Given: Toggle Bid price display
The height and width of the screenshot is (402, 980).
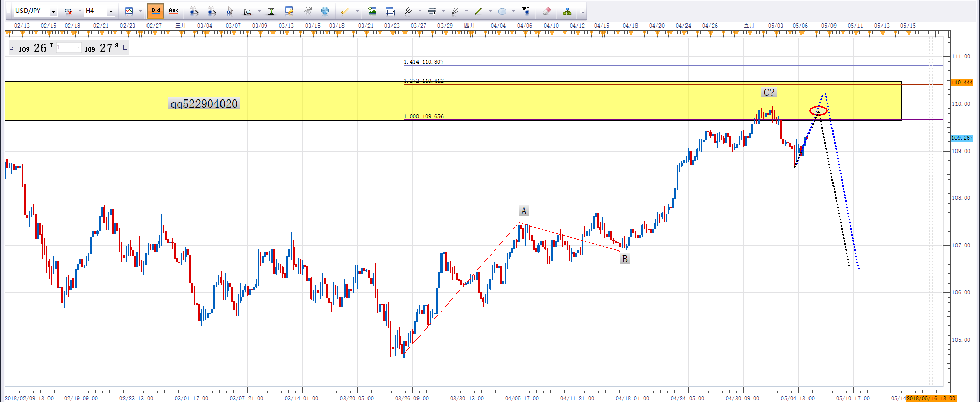Looking at the screenshot, I should tap(156, 11).
